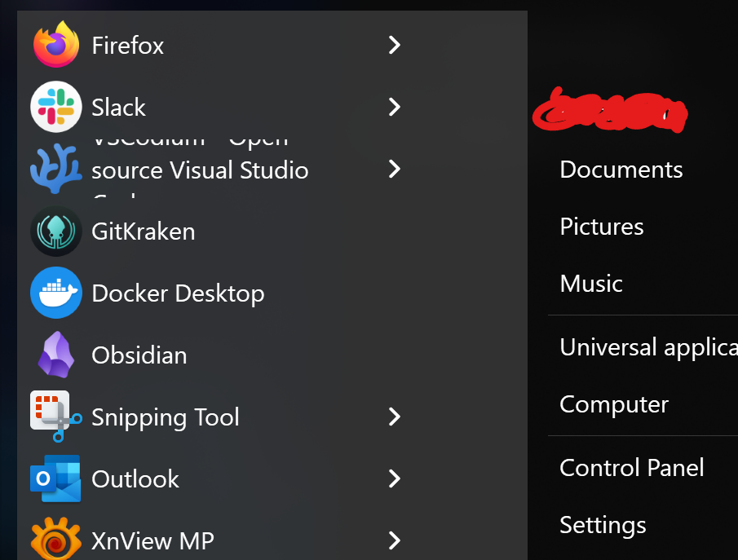
Task: Click the purple Obsidian crystal icon
Action: pyautogui.click(x=56, y=355)
